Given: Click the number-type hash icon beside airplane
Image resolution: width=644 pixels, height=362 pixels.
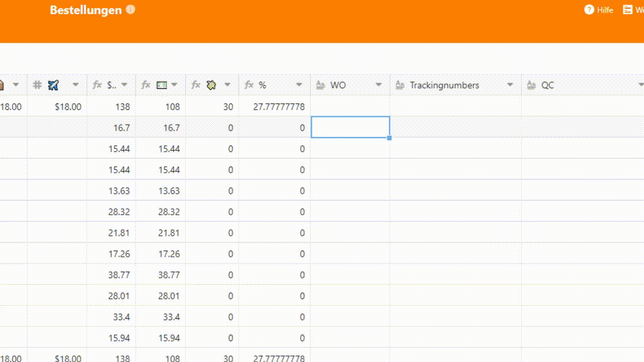Looking at the screenshot, I should click(x=37, y=85).
